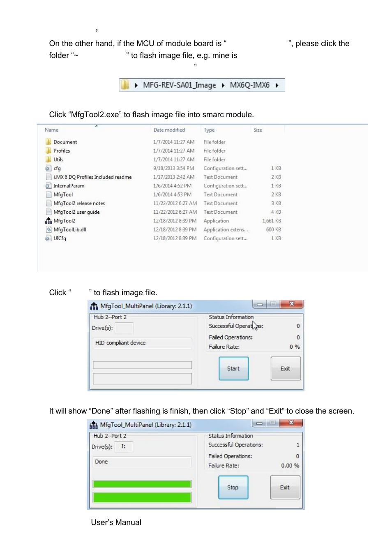The height and width of the screenshot is (555, 392).
Task: Click 'Hub 2--Port 2' label in Done dialog
Action: [x=110, y=436]
